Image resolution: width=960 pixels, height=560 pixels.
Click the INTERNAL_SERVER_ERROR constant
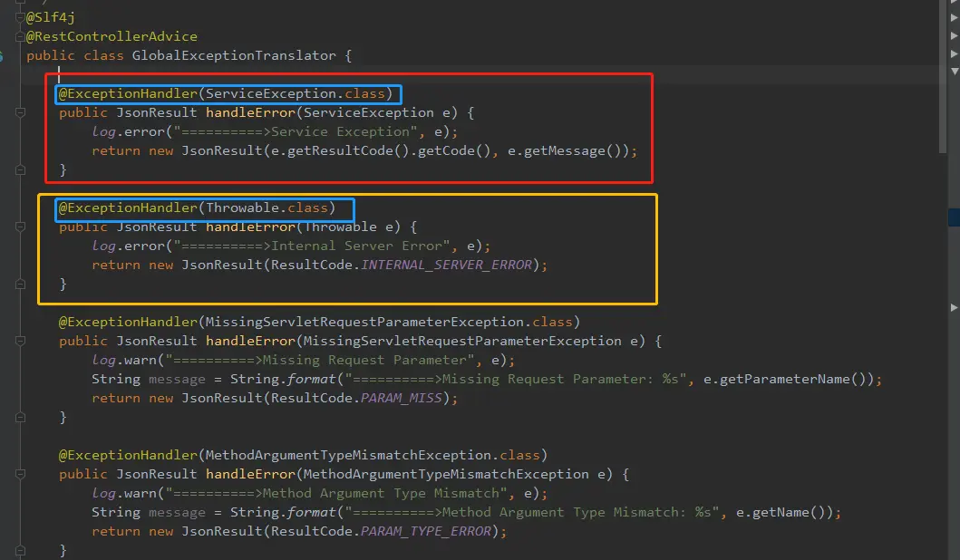446,265
